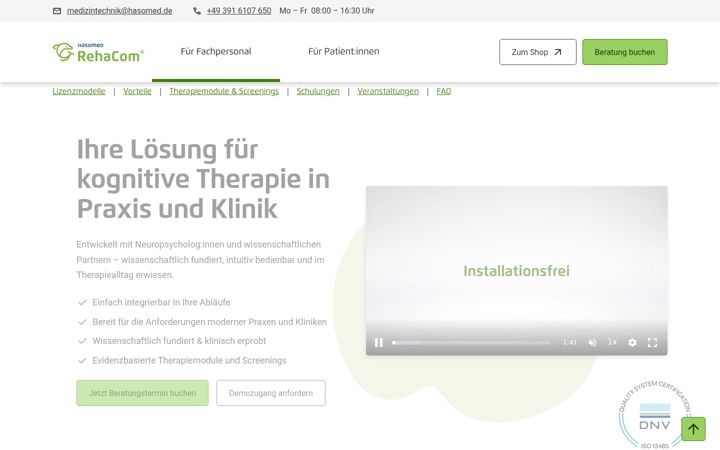This screenshot has width=720, height=450.
Task: Open video settings gear icon
Action: pos(632,343)
